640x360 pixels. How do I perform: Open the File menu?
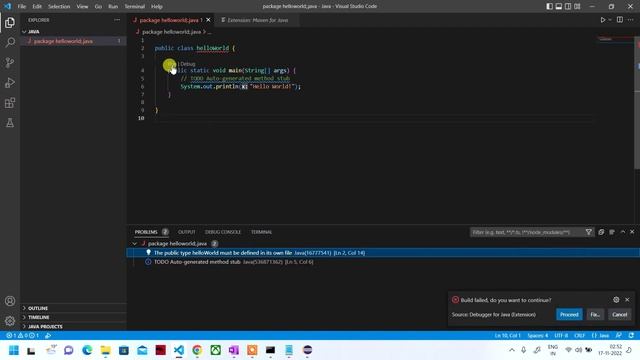click(22, 7)
